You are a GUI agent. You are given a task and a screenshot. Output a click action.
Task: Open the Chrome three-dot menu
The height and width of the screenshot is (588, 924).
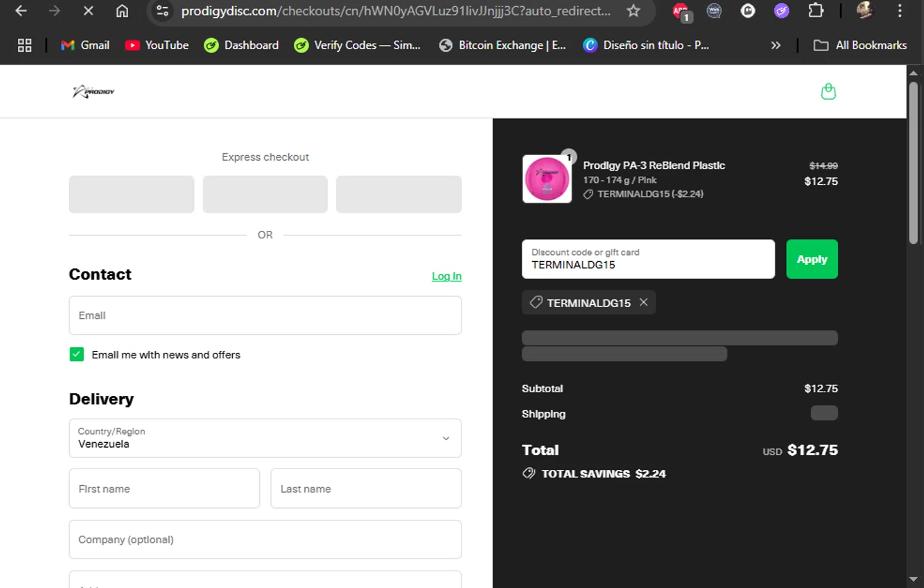point(900,11)
